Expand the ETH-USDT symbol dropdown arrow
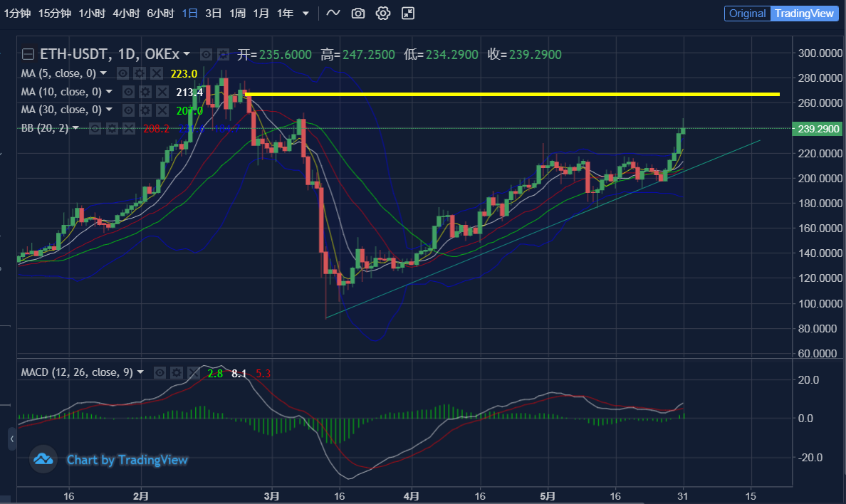846x504 pixels. [x=187, y=54]
